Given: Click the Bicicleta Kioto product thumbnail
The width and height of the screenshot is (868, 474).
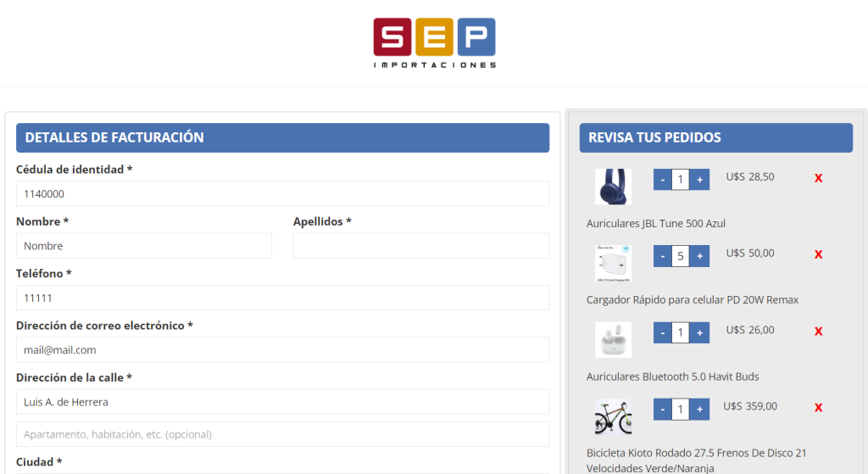Looking at the screenshot, I should click(x=613, y=416).
